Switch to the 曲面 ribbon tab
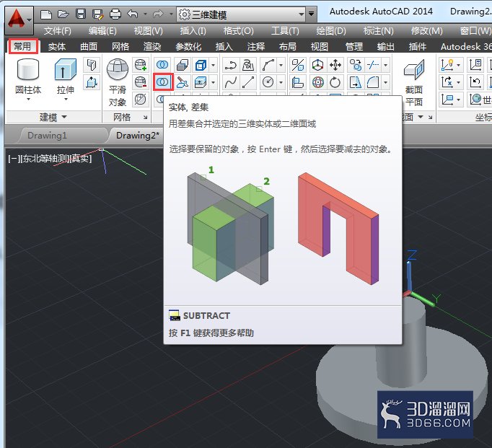Image resolution: width=492 pixels, height=448 pixels. [89, 47]
